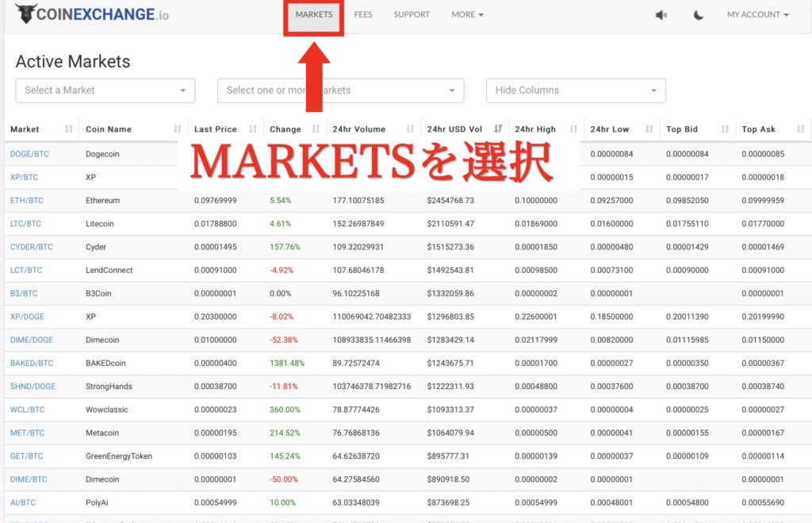
Task: Open the BAKED/BTC market
Action: point(32,363)
